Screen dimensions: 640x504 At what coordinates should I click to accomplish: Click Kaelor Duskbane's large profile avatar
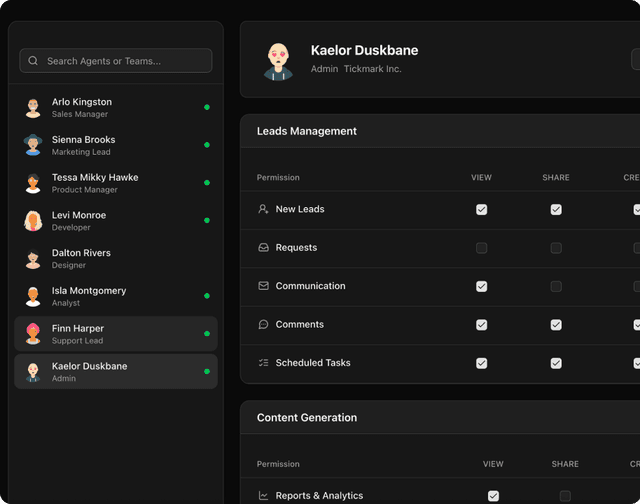(277, 60)
